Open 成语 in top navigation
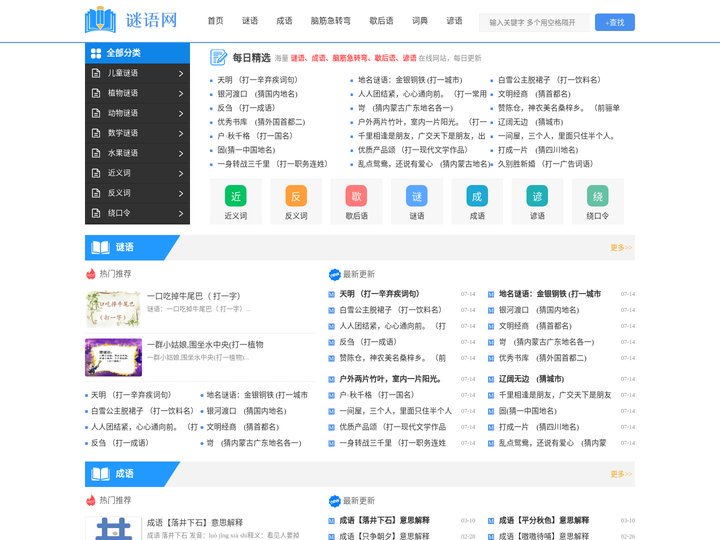Image resolution: width=720 pixels, height=540 pixels. pyautogui.click(x=284, y=21)
